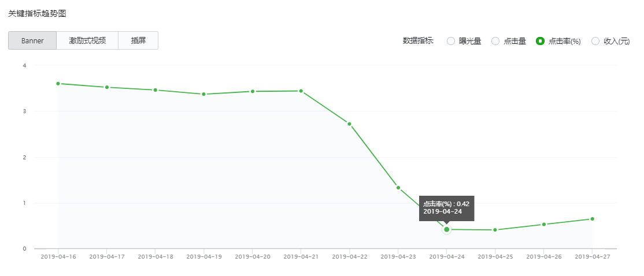The height and width of the screenshot is (276, 644).
Task: Click the data point for 2019-04-19
Action: [x=203, y=94]
